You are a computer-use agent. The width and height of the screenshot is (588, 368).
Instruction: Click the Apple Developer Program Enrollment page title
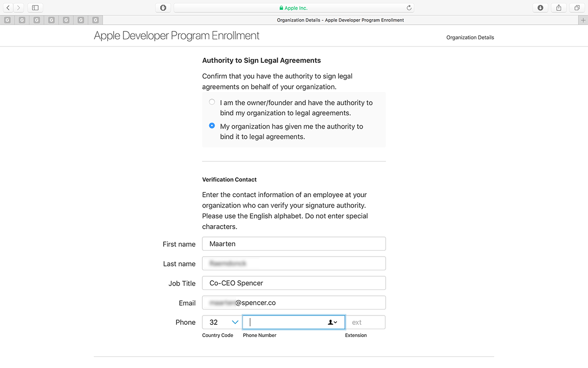coord(177,36)
